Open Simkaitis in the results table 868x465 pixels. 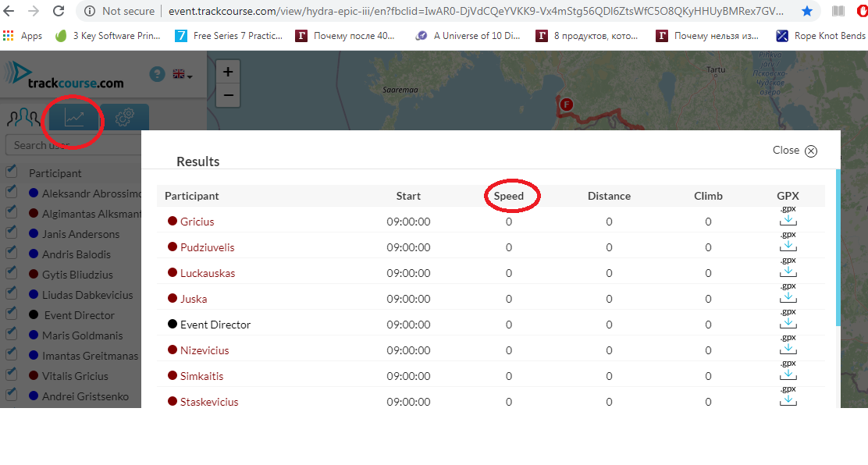pyautogui.click(x=201, y=376)
